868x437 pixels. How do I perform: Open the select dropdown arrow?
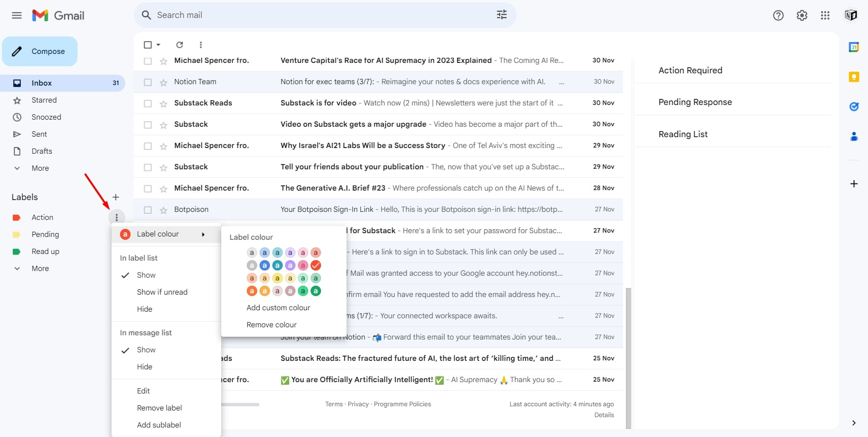click(x=158, y=44)
